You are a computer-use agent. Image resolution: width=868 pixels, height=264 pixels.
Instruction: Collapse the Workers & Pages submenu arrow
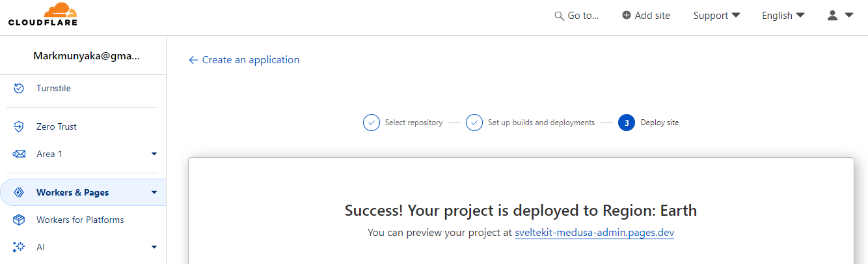(154, 192)
